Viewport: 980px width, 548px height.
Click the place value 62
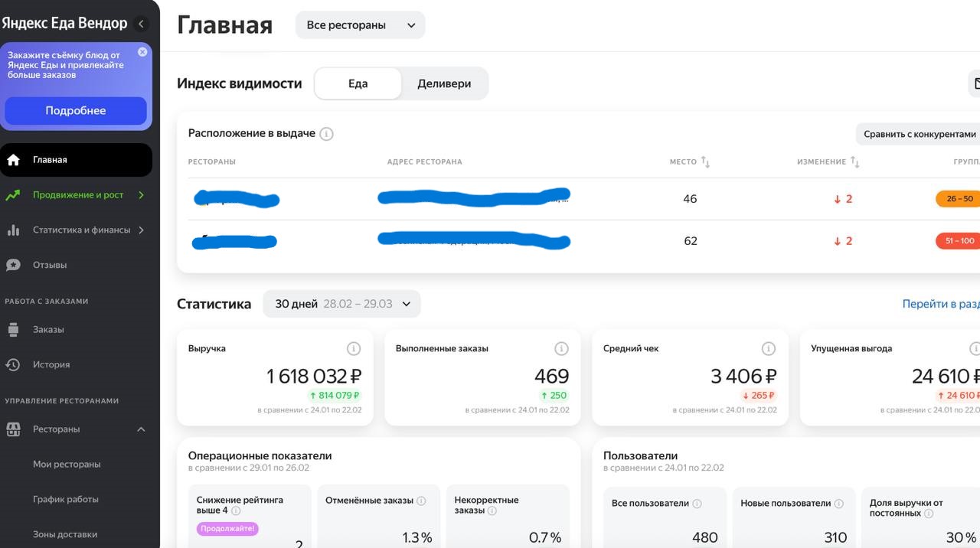tap(690, 241)
